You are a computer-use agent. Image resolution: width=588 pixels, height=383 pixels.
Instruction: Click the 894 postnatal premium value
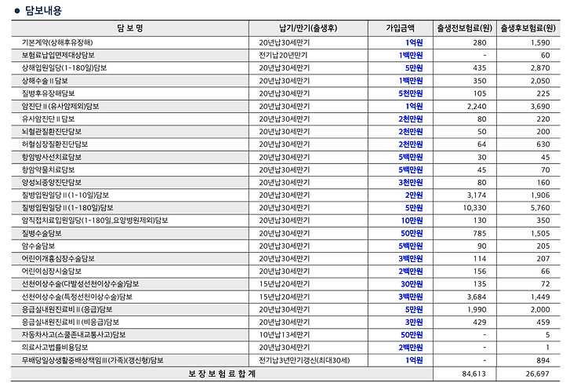[543, 360]
